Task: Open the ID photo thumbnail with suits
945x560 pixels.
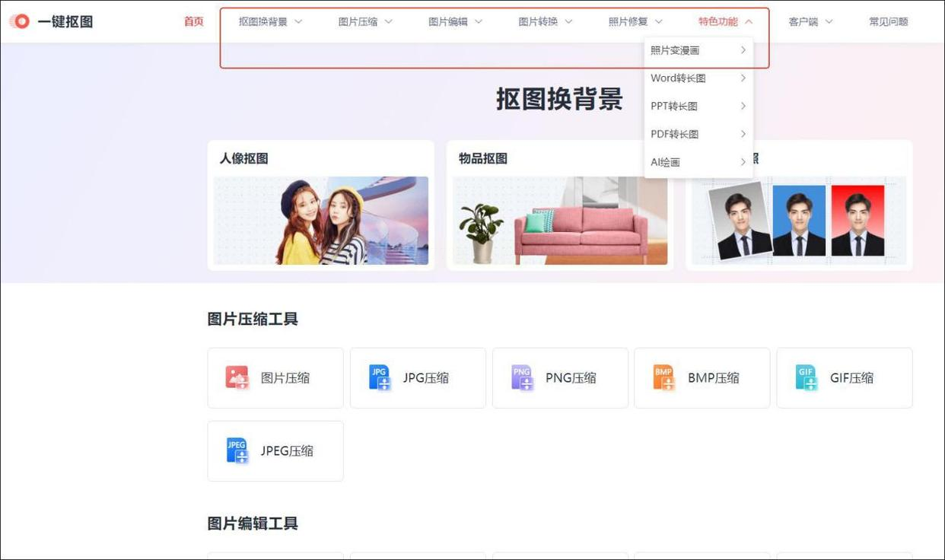Action: (799, 221)
